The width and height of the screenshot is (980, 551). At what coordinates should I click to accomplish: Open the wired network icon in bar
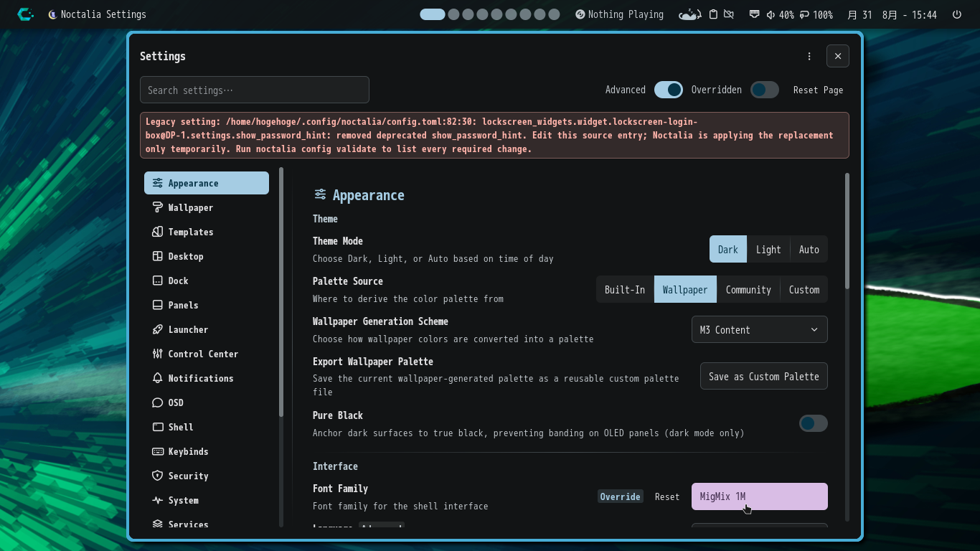point(754,14)
